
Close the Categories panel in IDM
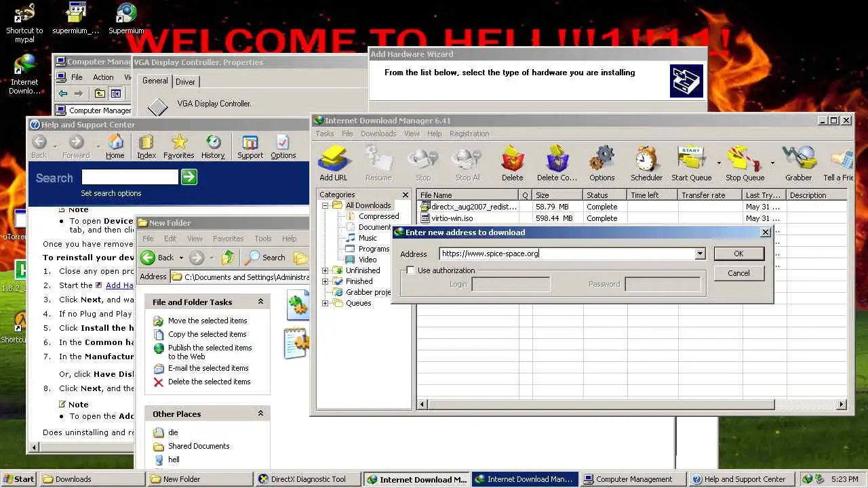click(x=406, y=195)
